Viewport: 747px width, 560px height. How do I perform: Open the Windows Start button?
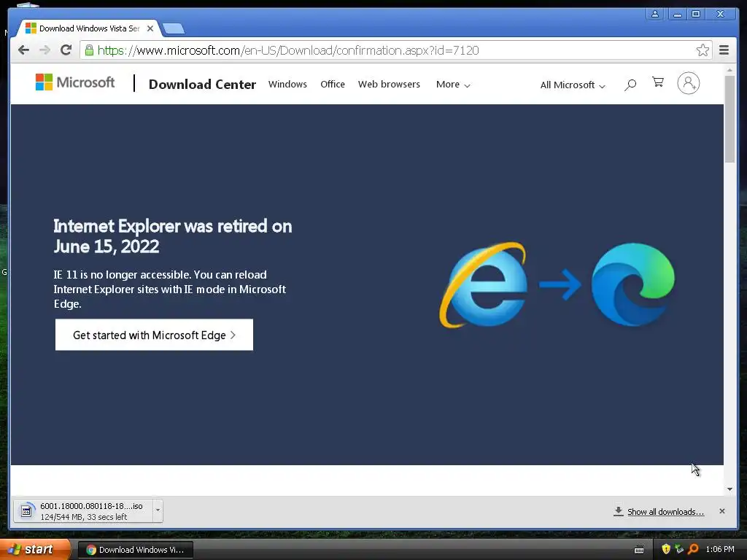pyautogui.click(x=34, y=550)
